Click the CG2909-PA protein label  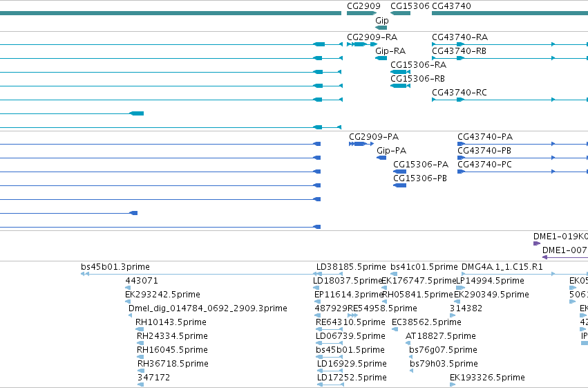(374, 137)
